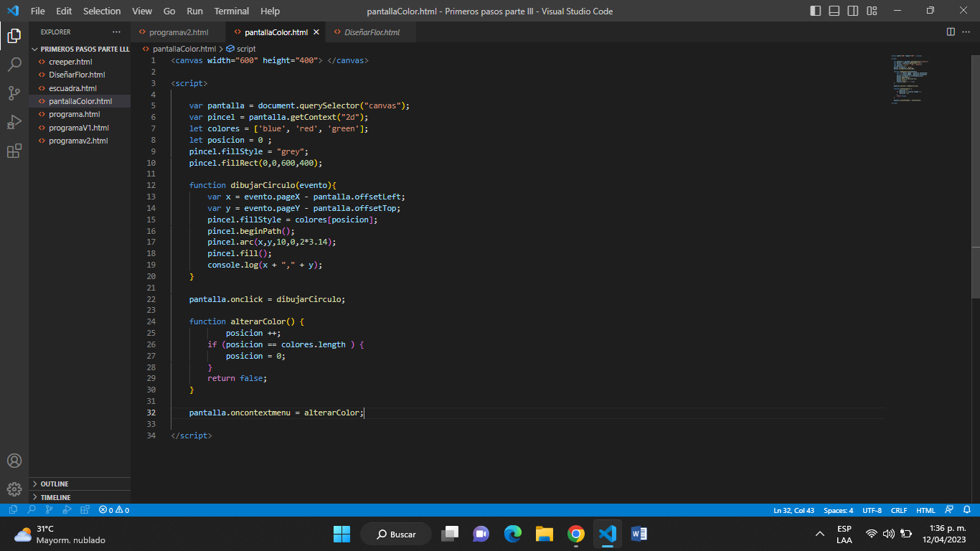This screenshot has height=551, width=980.
Task: Switch to DiseñarFlor.html editor tab
Action: [372, 32]
